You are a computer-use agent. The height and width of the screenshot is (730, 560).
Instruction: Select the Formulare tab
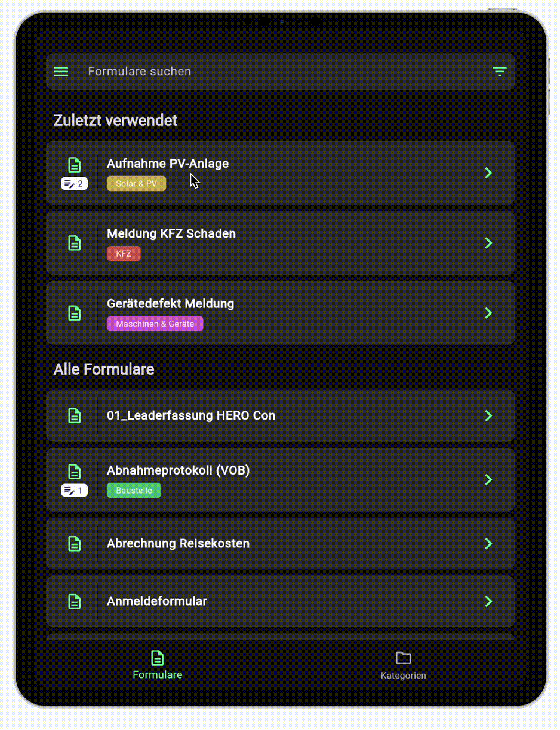(158, 665)
